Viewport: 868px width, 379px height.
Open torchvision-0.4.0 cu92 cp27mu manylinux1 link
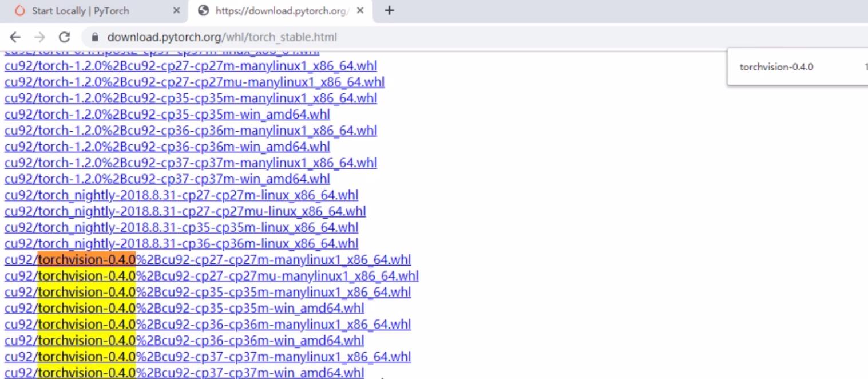click(x=212, y=276)
